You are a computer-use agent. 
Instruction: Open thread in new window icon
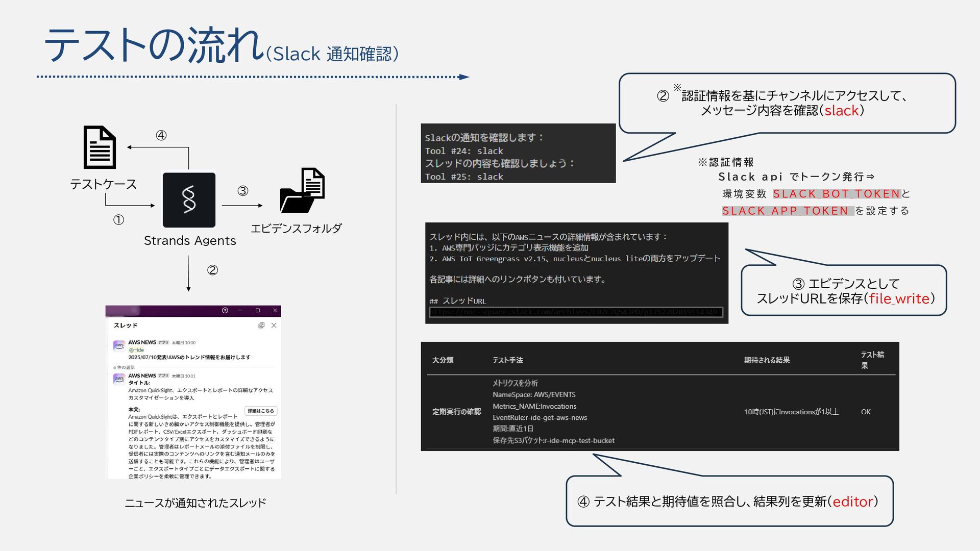[261, 325]
